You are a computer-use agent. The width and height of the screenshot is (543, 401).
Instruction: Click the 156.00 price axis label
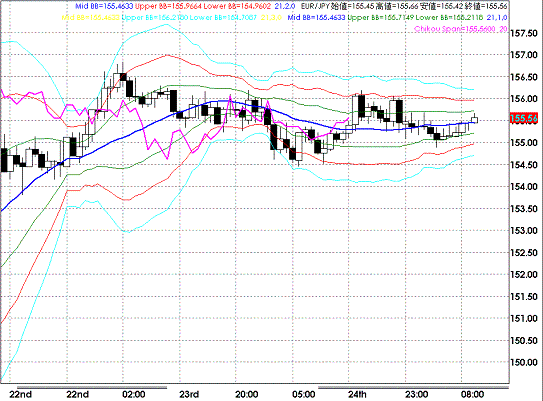point(524,99)
